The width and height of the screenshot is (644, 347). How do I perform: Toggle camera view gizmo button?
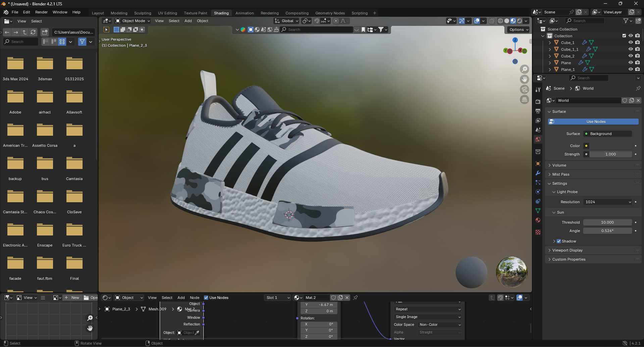click(524, 89)
